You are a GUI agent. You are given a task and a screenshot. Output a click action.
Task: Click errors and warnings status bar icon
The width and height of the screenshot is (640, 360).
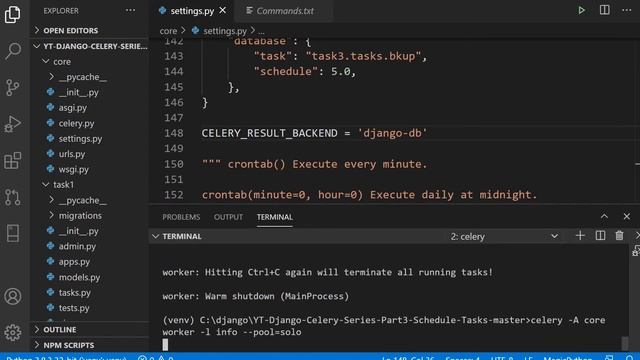coord(156,358)
